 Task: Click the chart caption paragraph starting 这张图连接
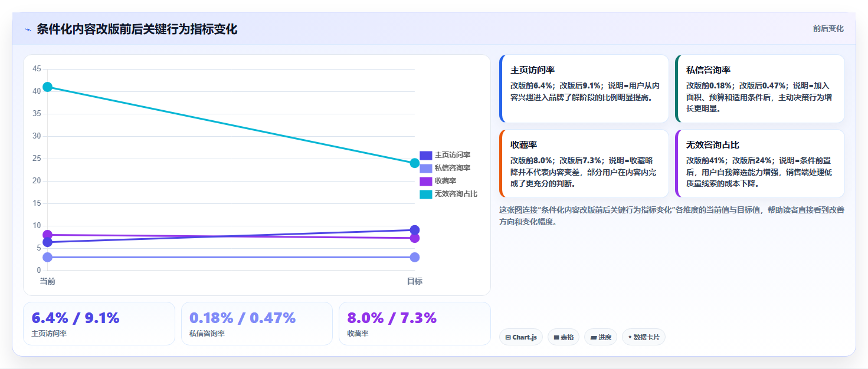(672, 216)
